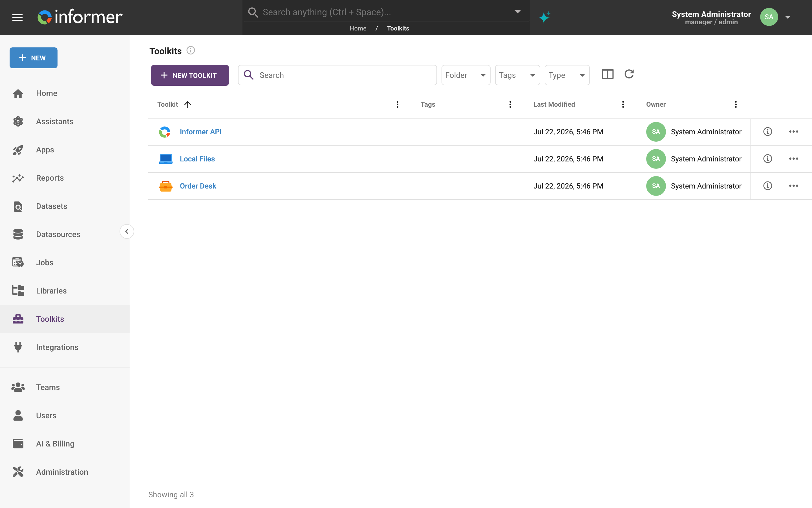Click the blue NEW button
The width and height of the screenshot is (812, 508).
(34, 58)
